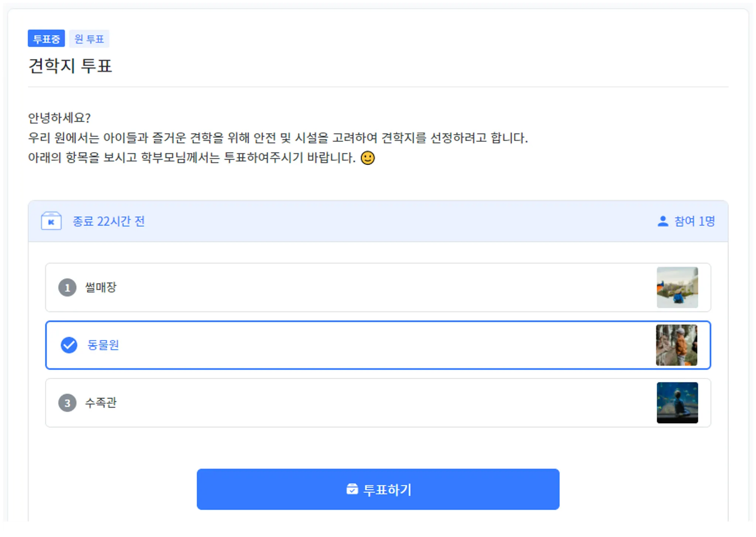Click the 견학지 투표 heading
The width and height of the screenshot is (756, 537).
coord(70,66)
